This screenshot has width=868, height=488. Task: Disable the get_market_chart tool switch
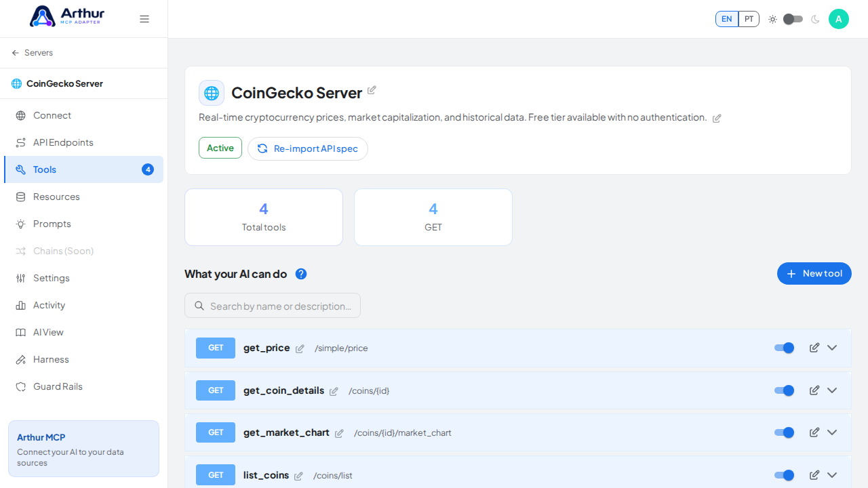point(785,432)
